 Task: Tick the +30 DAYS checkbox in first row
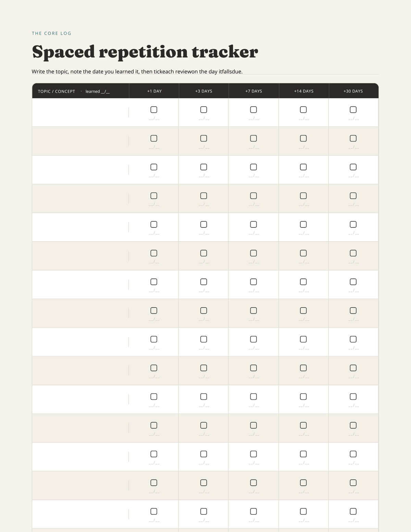pos(353,110)
